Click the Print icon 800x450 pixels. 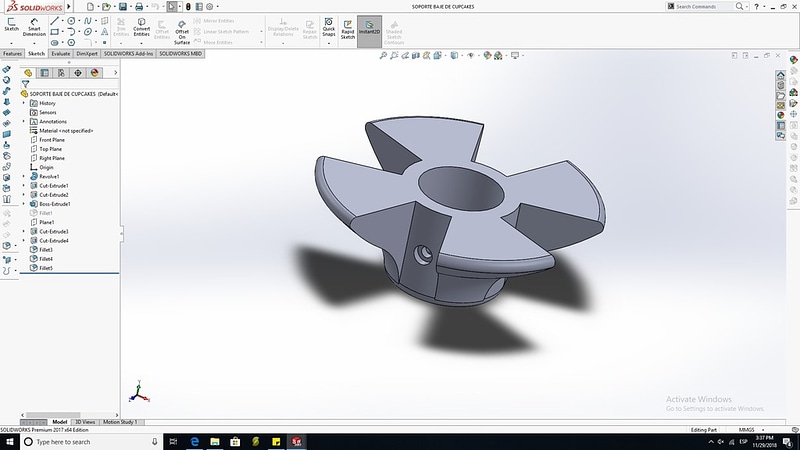[138, 7]
